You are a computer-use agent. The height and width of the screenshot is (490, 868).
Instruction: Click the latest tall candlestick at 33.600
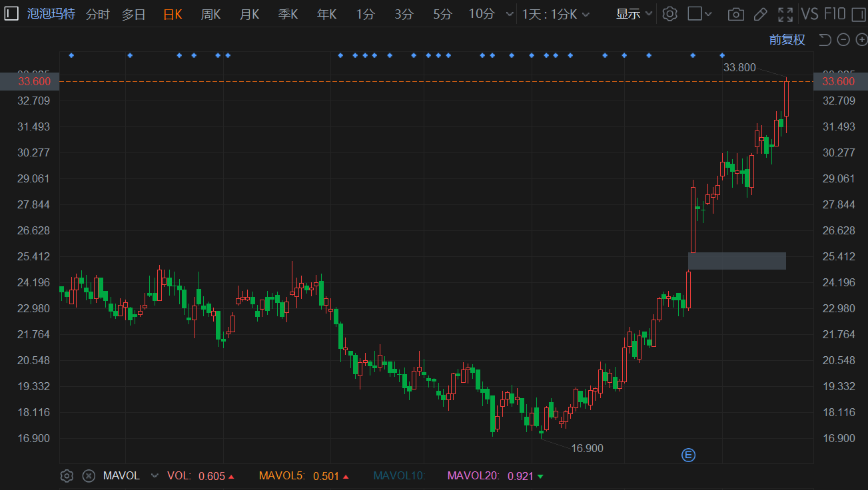(787, 100)
